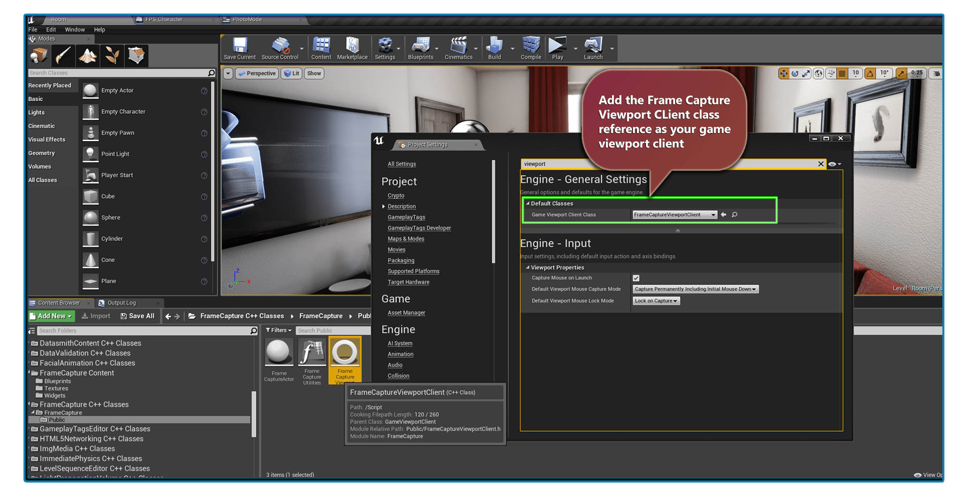Click Save Current in the toolbar

point(239,49)
